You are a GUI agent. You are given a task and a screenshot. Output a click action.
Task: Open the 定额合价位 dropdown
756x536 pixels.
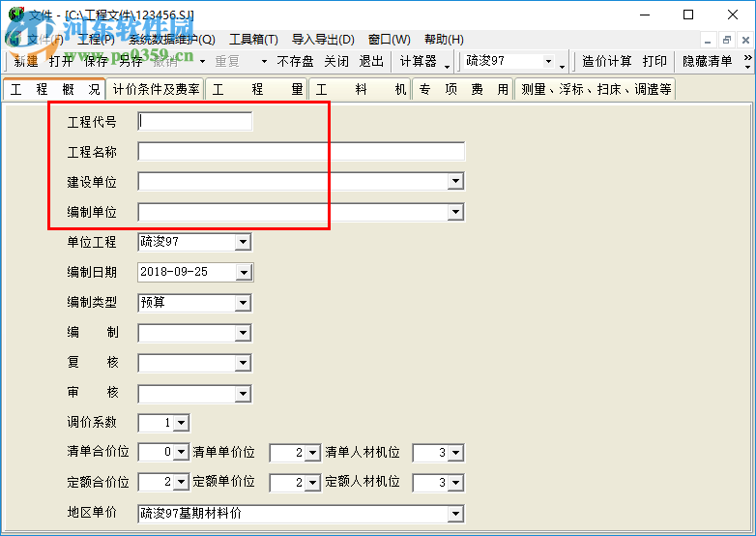tap(181, 482)
